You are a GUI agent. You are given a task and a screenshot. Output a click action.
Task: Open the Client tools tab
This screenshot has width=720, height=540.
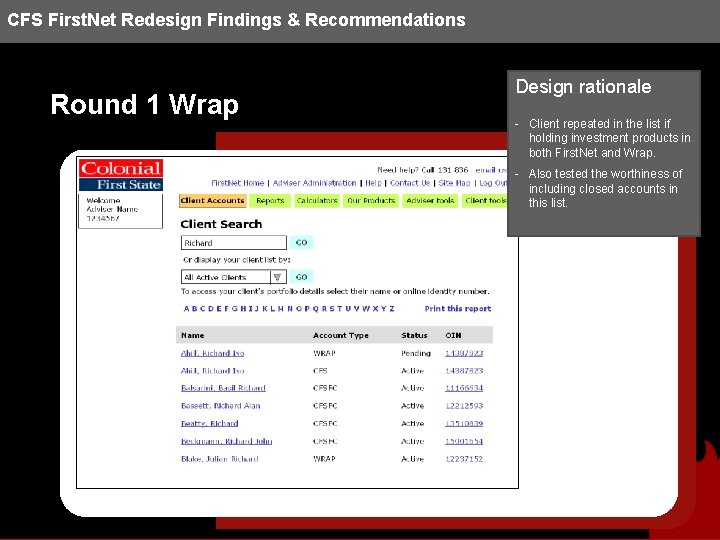pos(485,201)
